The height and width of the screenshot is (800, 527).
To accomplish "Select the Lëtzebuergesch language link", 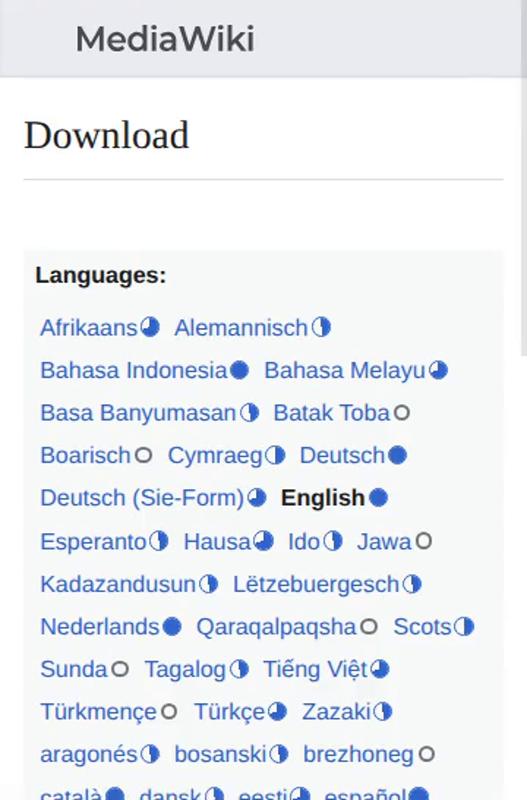I will click(316, 584).
